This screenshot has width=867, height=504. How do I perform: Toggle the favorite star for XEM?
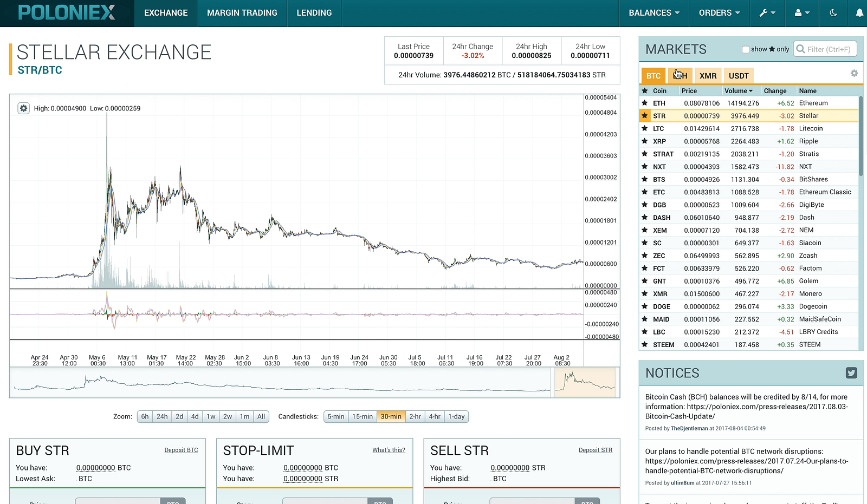tap(645, 230)
